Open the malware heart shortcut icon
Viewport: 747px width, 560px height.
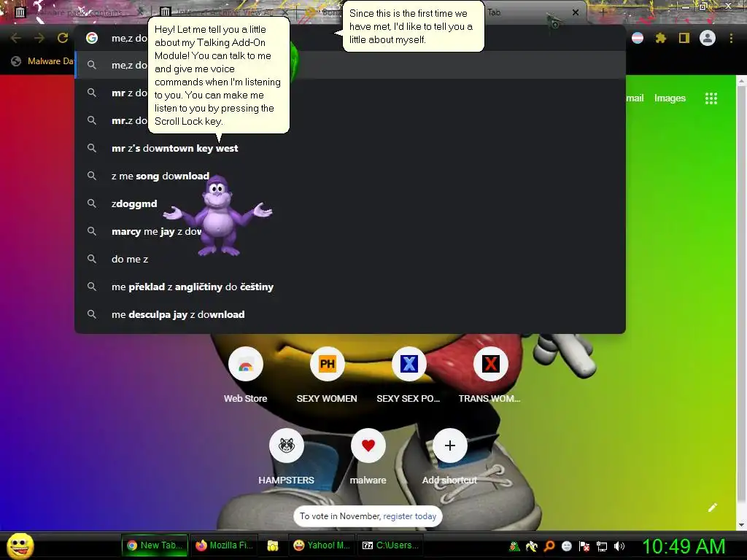(368, 446)
